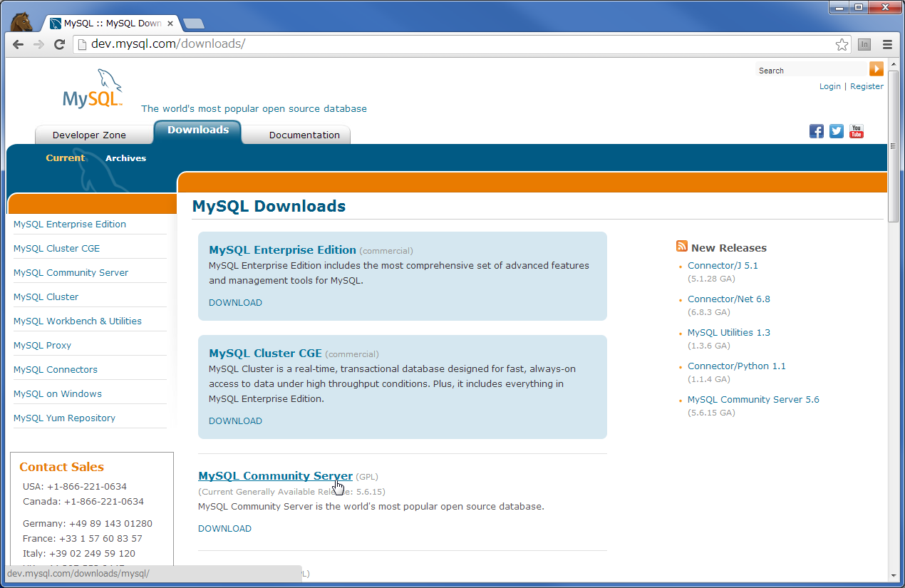
Task: Open the MySQL YouTube icon
Action: point(857,131)
